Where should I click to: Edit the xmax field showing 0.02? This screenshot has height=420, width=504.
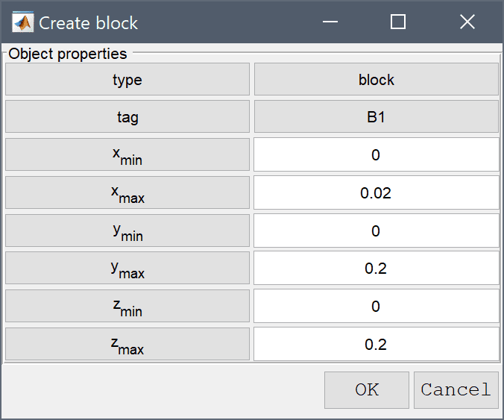pyautogui.click(x=376, y=192)
